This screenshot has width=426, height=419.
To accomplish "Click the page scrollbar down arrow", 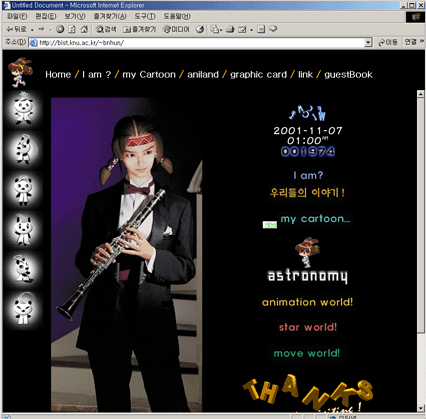I will 421,408.
